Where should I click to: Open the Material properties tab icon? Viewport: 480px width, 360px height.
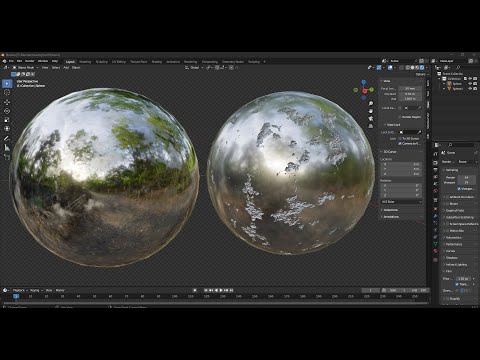coord(435,251)
